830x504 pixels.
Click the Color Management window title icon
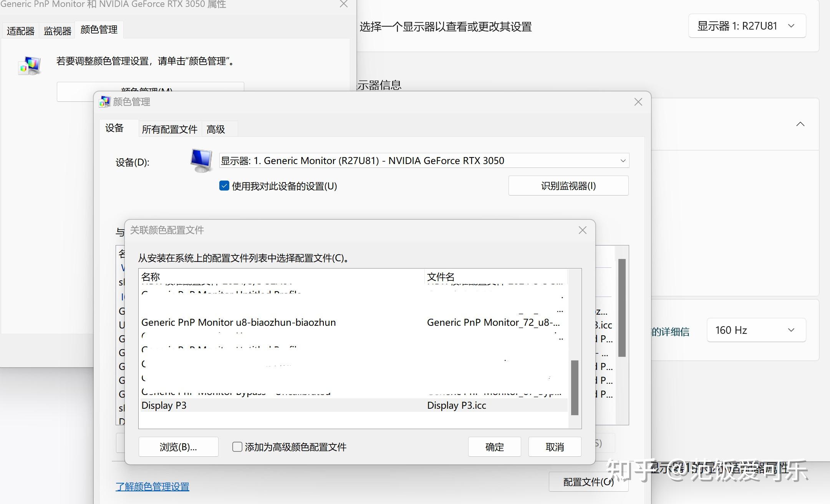click(x=104, y=102)
